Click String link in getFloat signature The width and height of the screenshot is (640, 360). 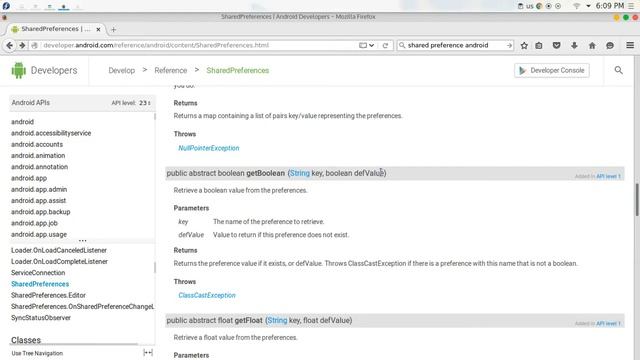point(277,320)
